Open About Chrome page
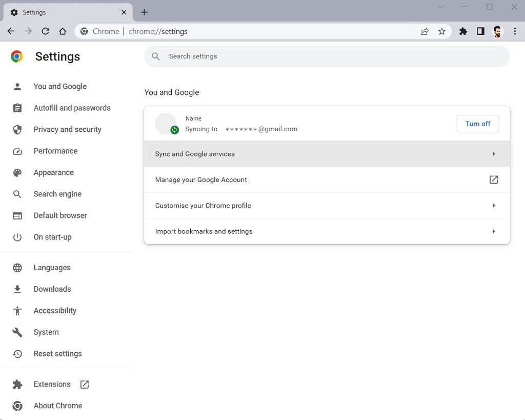Image resolution: width=525 pixels, height=420 pixels. (58, 406)
